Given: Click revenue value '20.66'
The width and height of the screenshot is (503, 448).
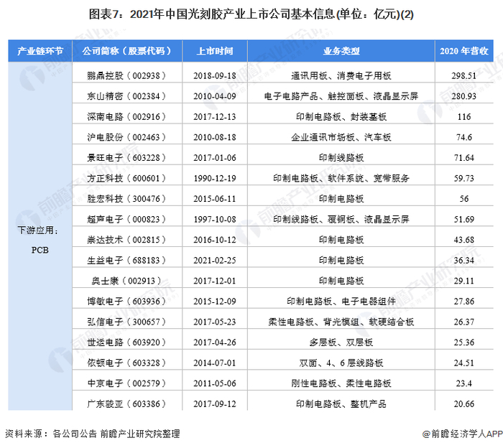Looking at the screenshot, I should click(x=464, y=403).
